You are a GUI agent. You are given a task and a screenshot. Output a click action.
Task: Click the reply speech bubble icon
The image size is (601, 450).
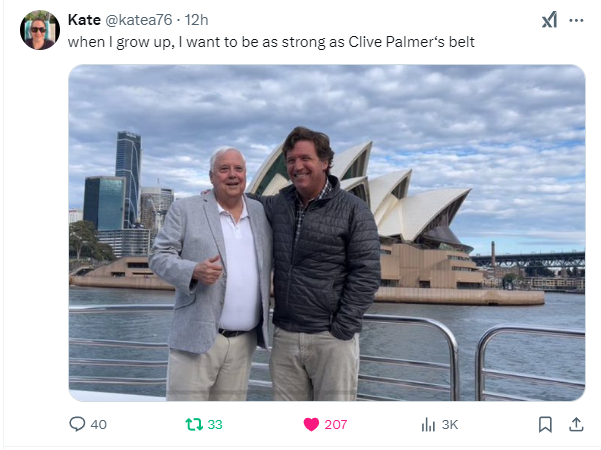(77, 424)
